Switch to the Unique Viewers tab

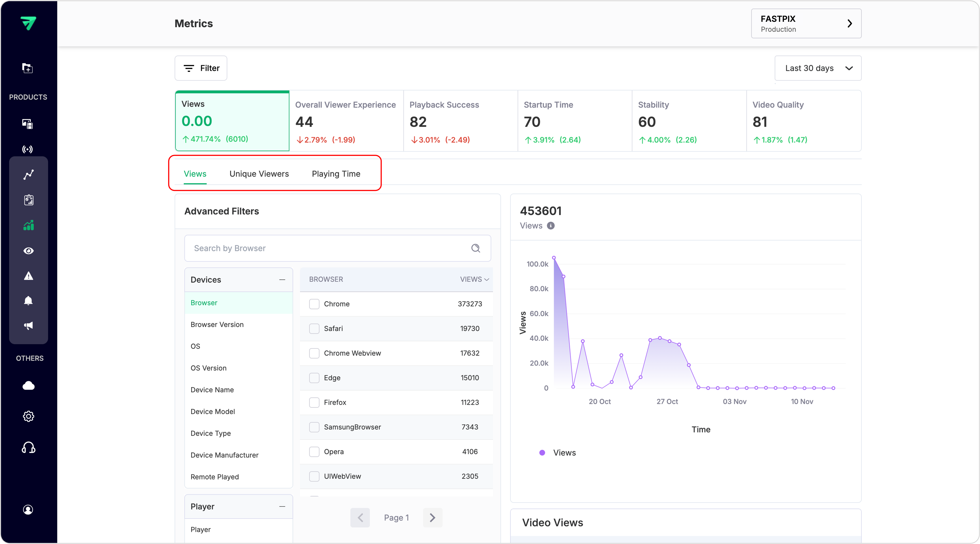click(x=259, y=174)
